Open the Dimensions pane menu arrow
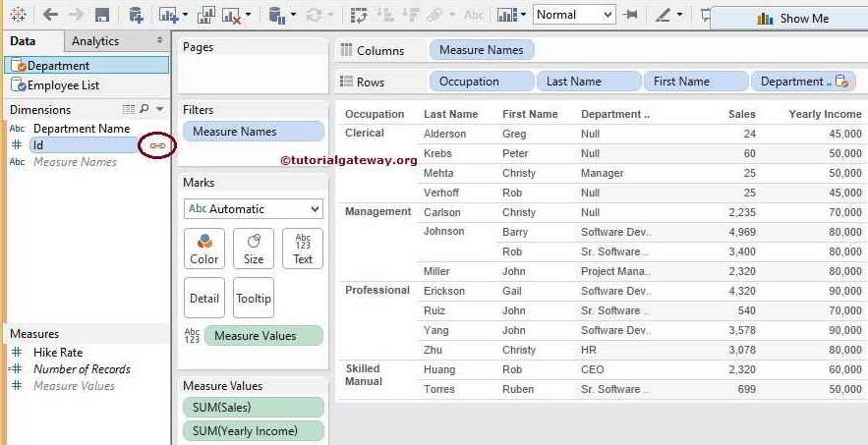This screenshot has height=445, width=868. [160, 109]
